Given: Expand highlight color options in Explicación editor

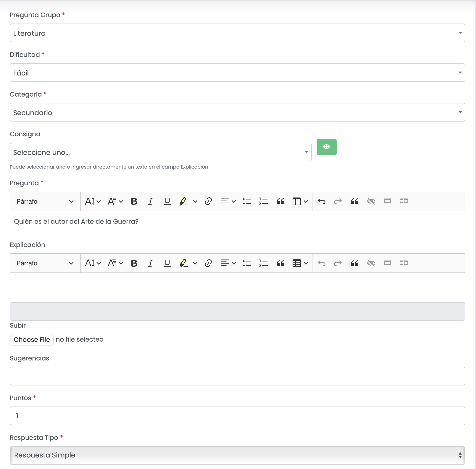Looking at the screenshot, I should click(x=195, y=263).
